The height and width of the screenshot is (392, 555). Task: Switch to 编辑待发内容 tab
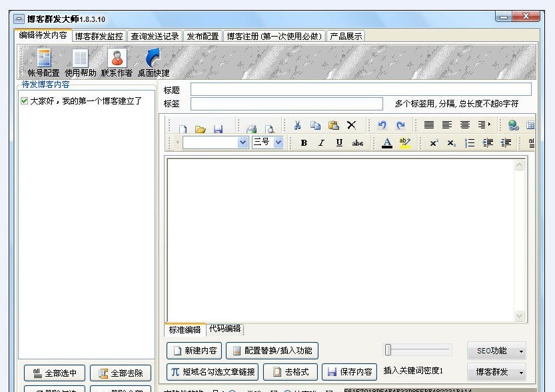(43, 35)
